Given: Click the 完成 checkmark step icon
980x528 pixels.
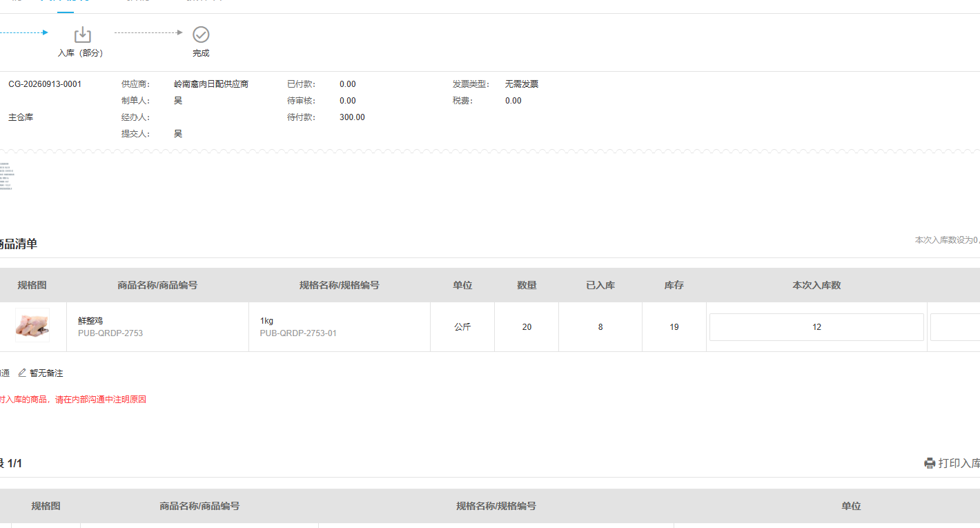Looking at the screenshot, I should pos(201,35).
